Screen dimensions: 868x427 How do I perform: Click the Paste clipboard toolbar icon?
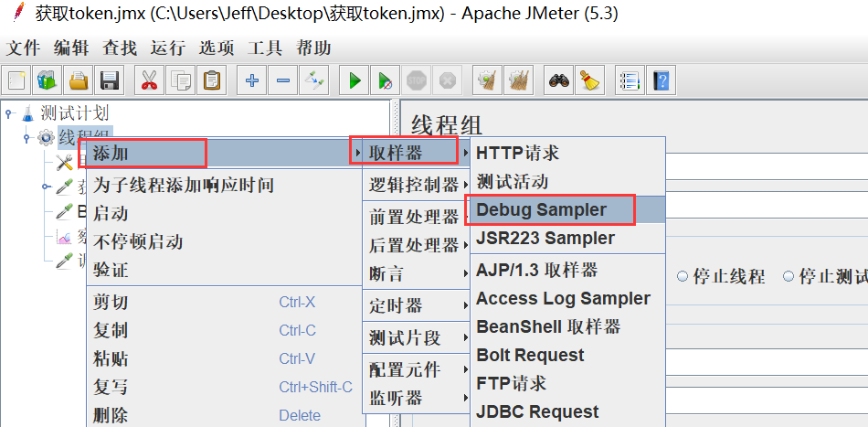[x=212, y=80]
